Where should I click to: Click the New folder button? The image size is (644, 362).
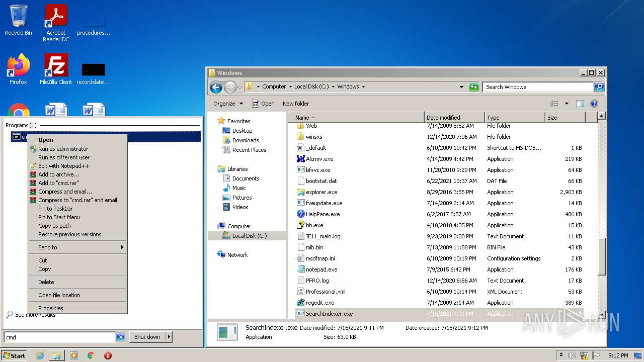point(296,104)
